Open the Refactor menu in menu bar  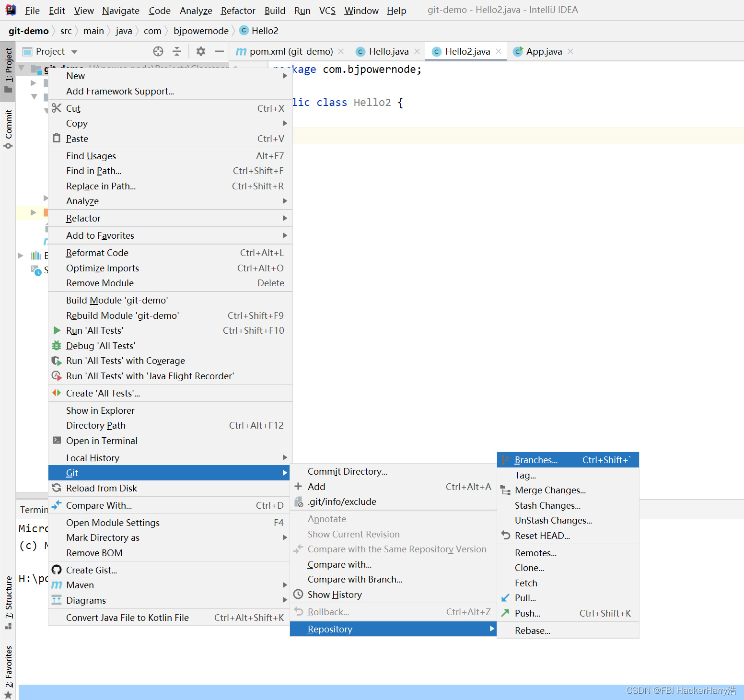pos(238,11)
